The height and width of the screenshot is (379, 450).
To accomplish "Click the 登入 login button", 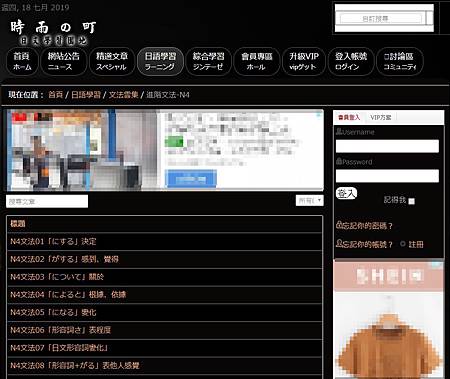I will (346, 193).
